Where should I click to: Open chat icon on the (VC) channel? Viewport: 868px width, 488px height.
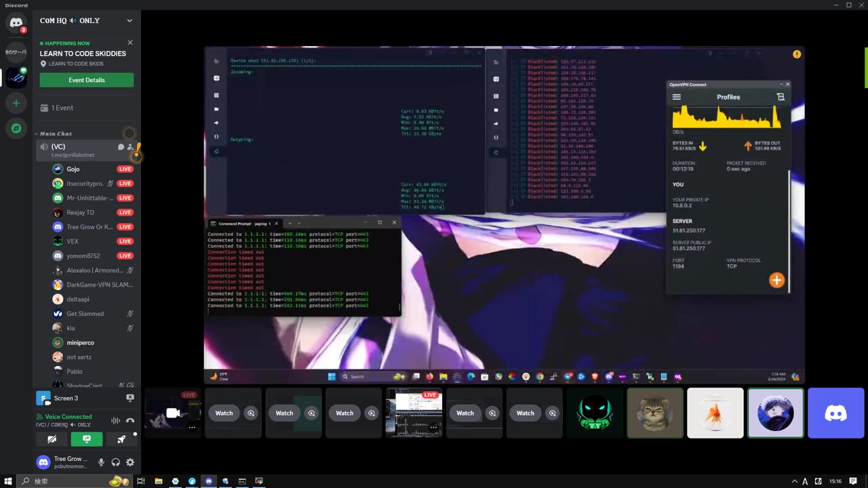pos(121,147)
